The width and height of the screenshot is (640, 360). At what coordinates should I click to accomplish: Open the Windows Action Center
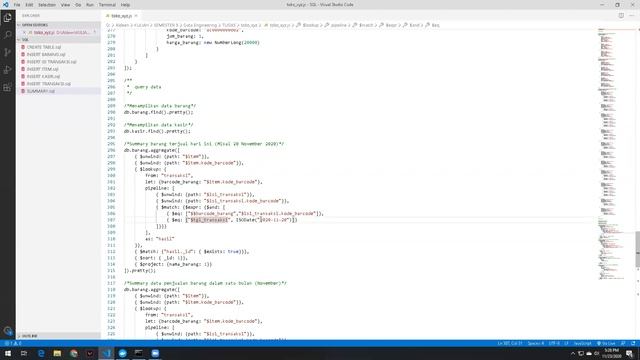tap(629, 353)
